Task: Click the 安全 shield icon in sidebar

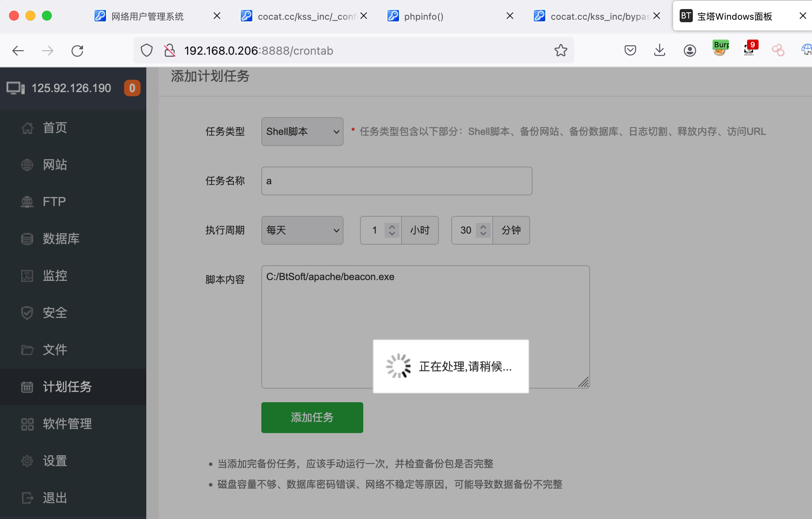Action: 27,313
